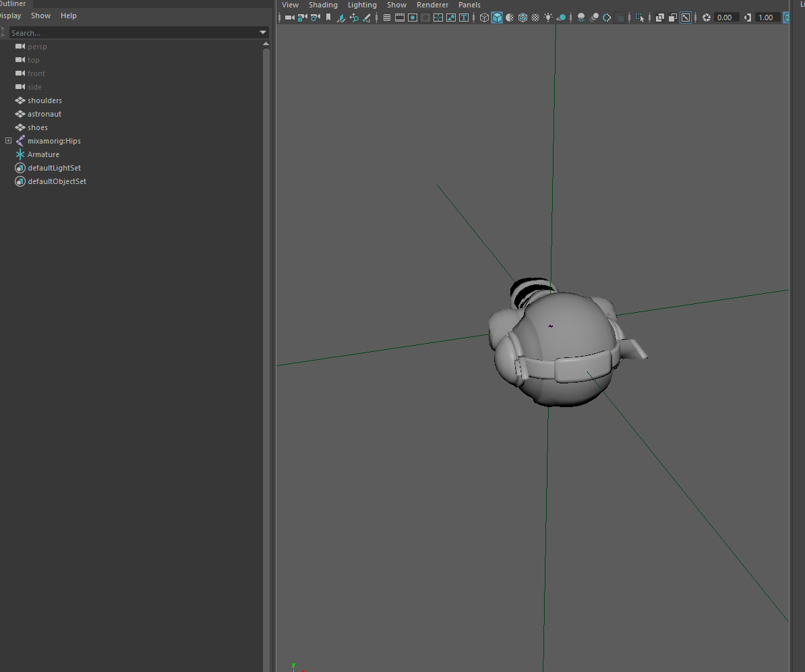
Task: Click the Bookmarks icon
Action: 328,18
